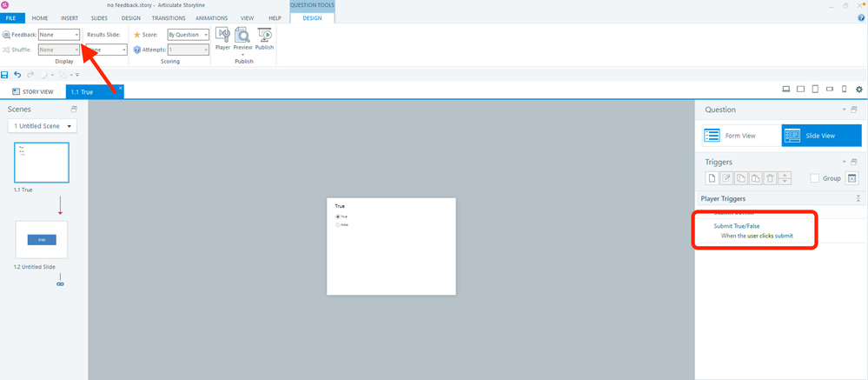The height and width of the screenshot is (380, 868).
Task: Click the Preview magnifier icon
Action: [x=242, y=35]
